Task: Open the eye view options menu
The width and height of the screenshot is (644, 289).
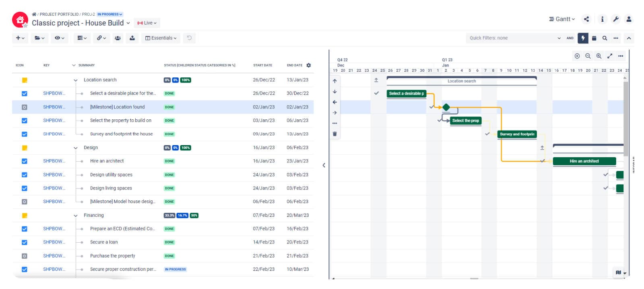Action: tap(60, 38)
